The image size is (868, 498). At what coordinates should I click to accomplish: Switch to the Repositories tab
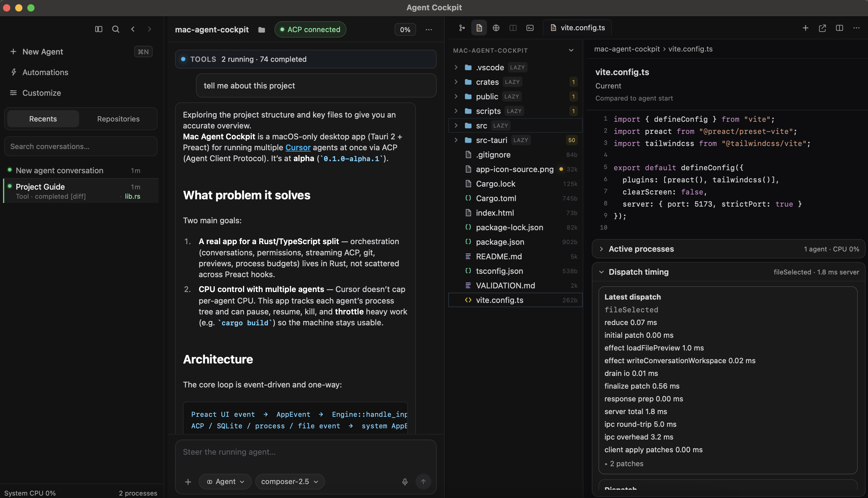tap(118, 119)
